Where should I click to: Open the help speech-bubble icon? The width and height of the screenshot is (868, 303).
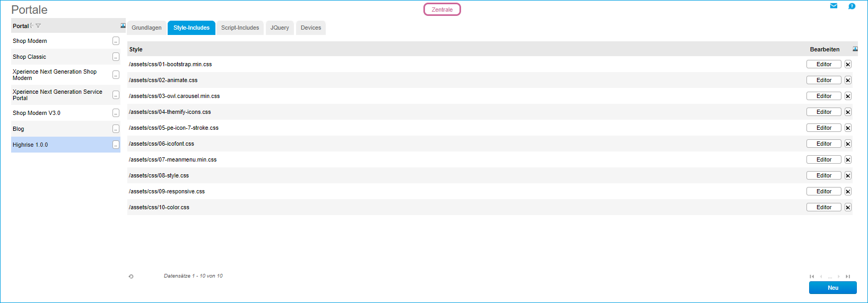click(852, 6)
